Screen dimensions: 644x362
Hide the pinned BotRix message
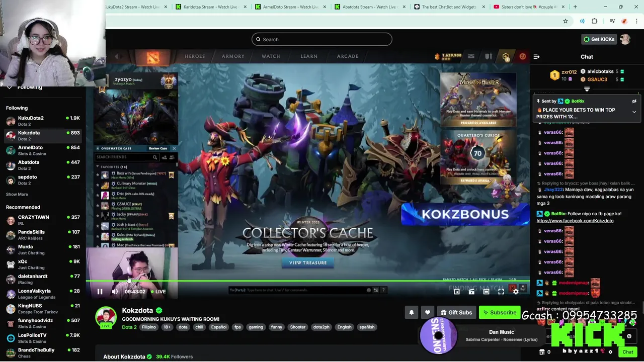tap(634, 102)
